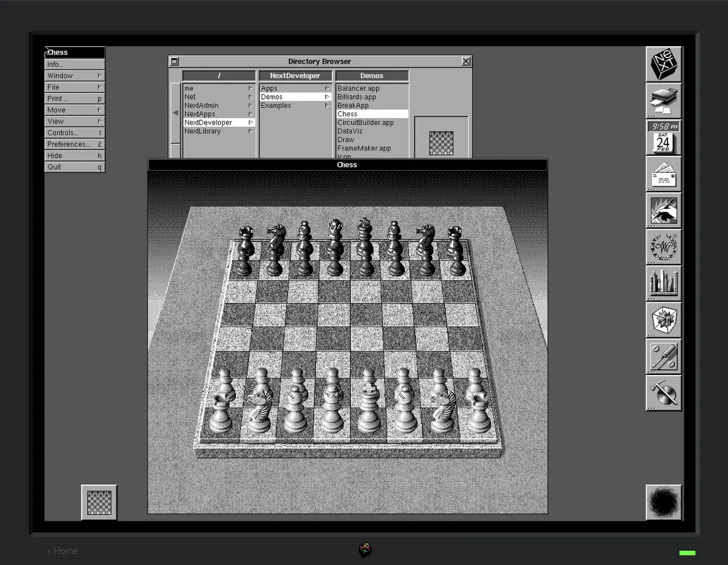Click the clock and calendar dock icon
This screenshot has height=565, width=728.
coord(664,137)
